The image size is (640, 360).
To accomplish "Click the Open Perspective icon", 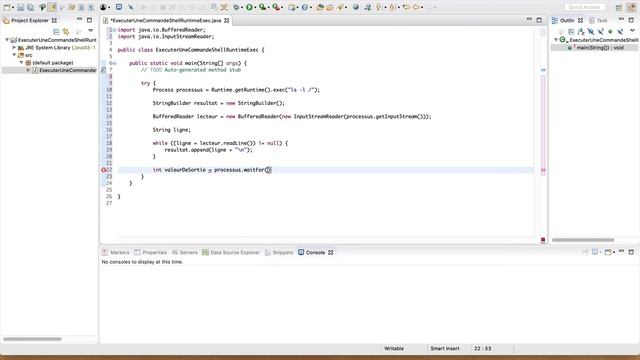I will tap(619, 7).
